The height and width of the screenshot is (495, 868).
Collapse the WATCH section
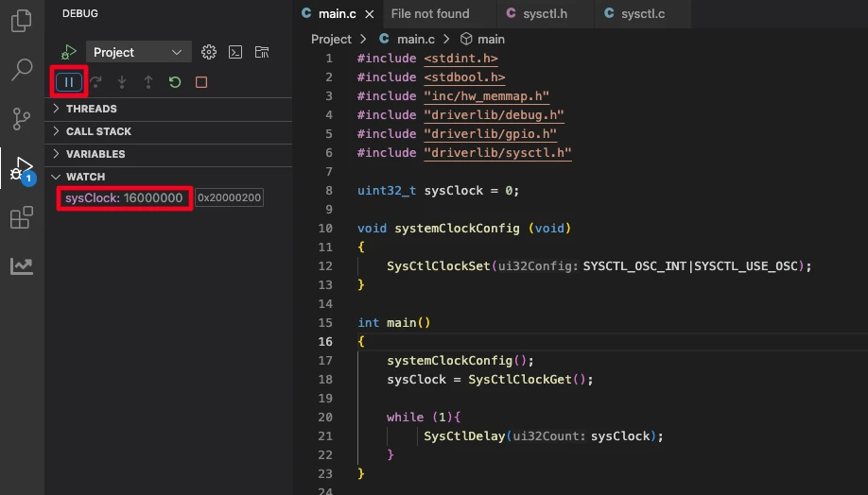(85, 177)
